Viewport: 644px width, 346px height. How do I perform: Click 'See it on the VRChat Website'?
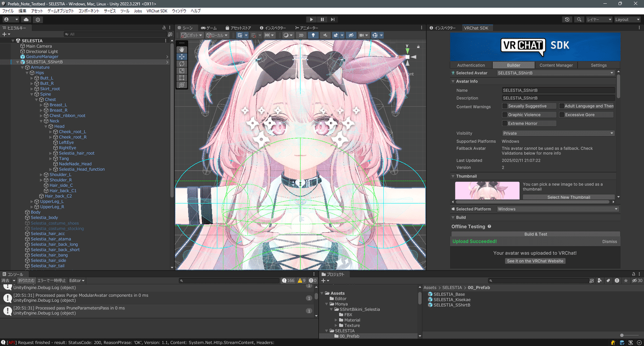[535, 261]
